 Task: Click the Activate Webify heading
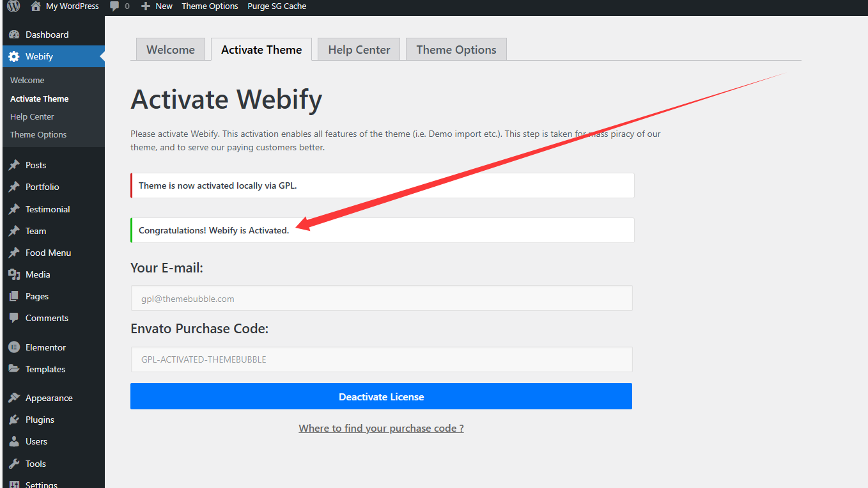point(226,100)
